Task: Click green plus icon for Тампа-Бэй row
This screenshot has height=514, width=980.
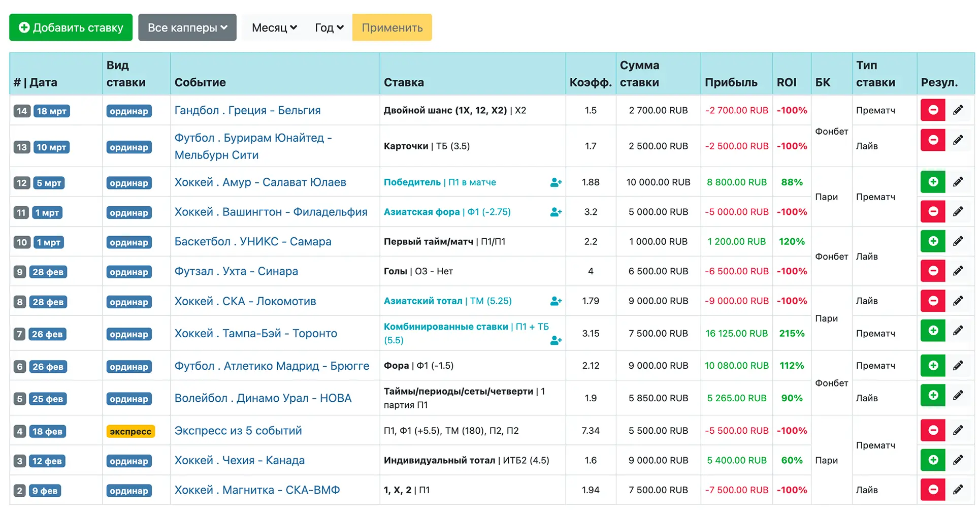Action: click(933, 331)
